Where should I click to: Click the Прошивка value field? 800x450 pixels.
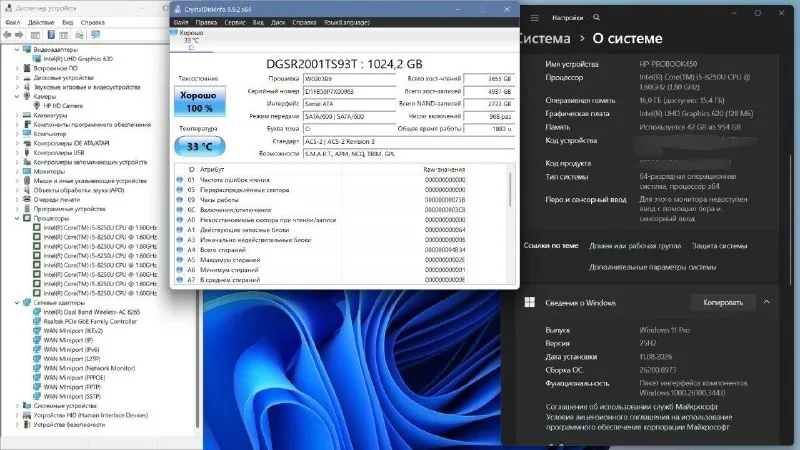click(349, 79)
